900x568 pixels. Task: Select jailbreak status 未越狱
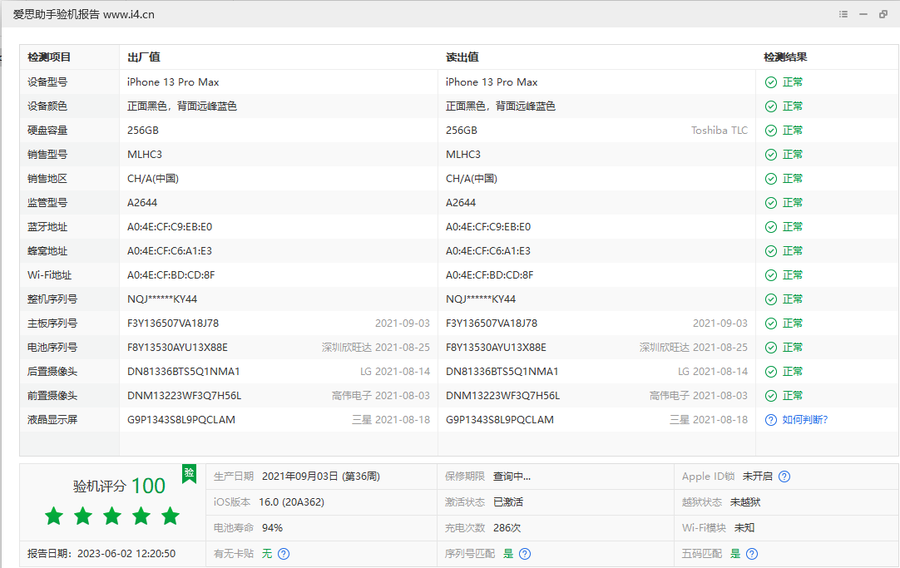(x=745, y=502)
